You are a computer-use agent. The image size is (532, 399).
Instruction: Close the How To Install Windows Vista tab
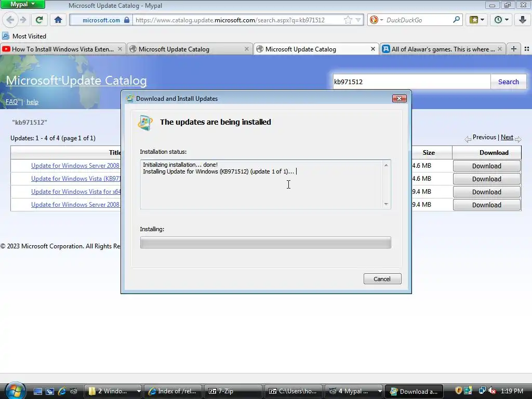click(x=120, y=49)
